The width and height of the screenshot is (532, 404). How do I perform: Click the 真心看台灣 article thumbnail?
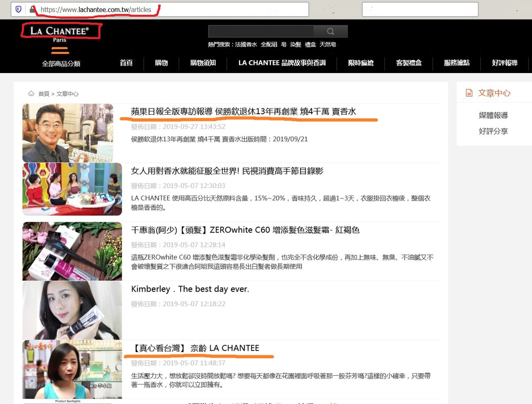click(x=72, y=370)
